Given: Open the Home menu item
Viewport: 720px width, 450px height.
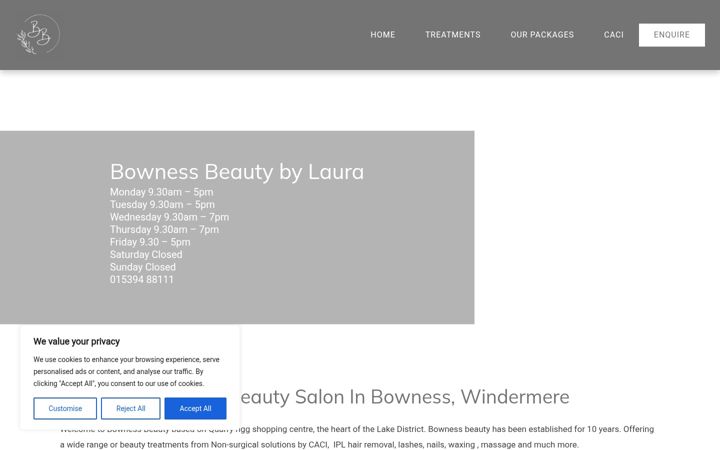Looking at the screenshot, I should [x=382, y=35].
